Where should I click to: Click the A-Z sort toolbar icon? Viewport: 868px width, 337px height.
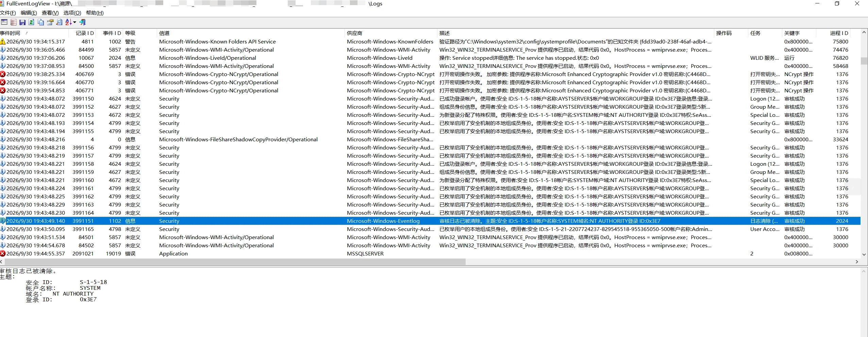coord(68,22)
